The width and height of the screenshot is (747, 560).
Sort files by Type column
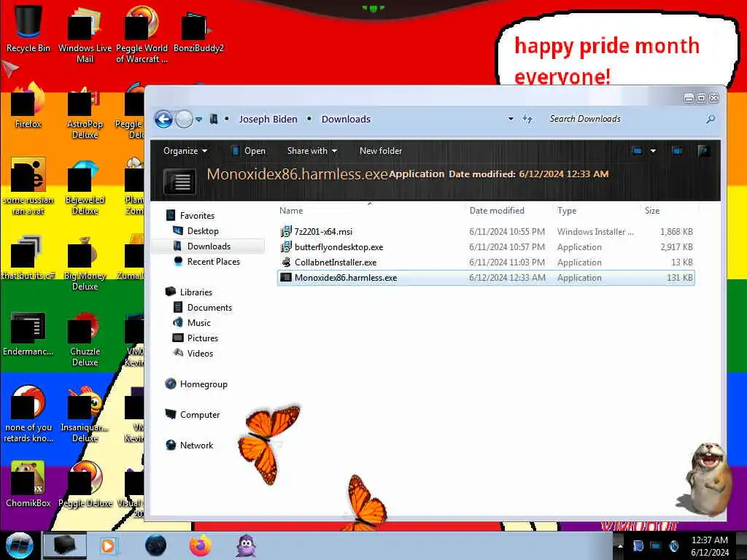click(x=597, y=211)
